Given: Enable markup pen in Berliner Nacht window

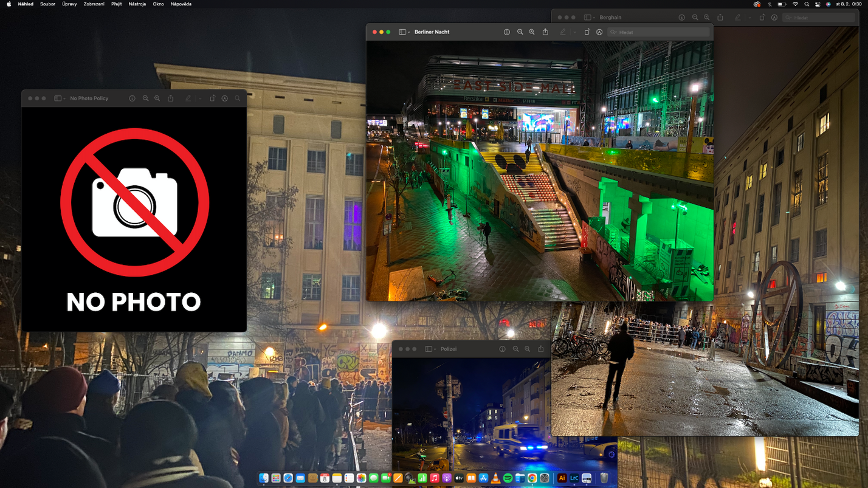Looking at the screenshot, I should point(563,32).
